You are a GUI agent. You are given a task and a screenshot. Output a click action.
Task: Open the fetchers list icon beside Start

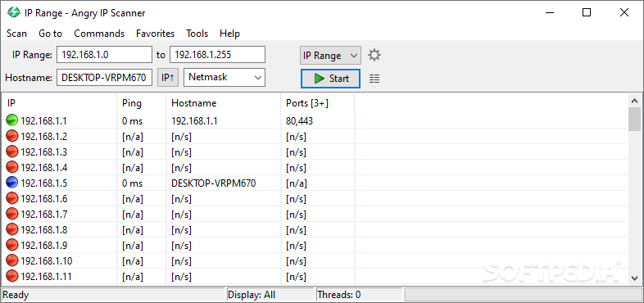(374, 79)
